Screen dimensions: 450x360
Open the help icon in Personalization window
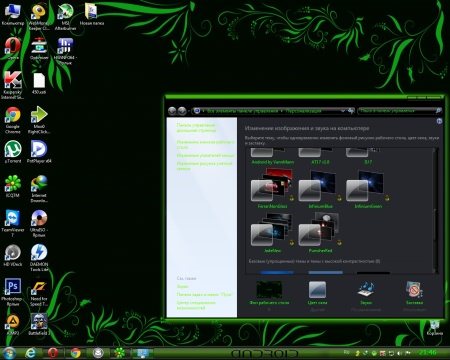pos(439,121)
